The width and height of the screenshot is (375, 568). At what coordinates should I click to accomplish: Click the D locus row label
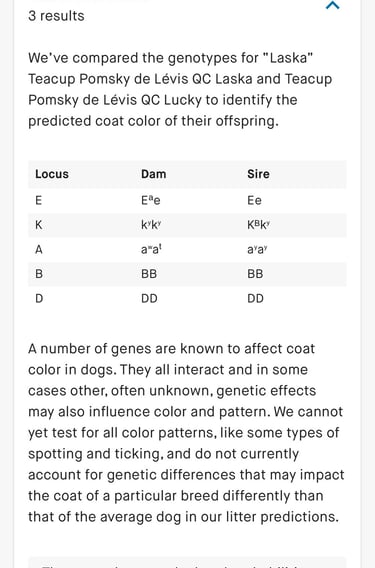(39, 298)
